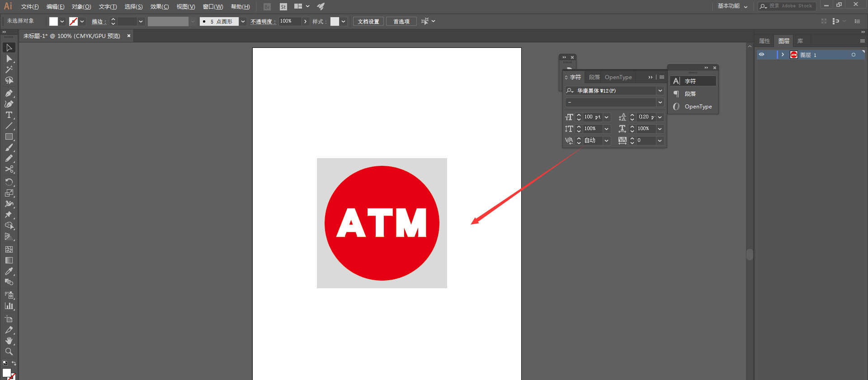
Task: Open the 华康黑体 font family dropdown
Action: pyautogui.click(x=660, y=91)
